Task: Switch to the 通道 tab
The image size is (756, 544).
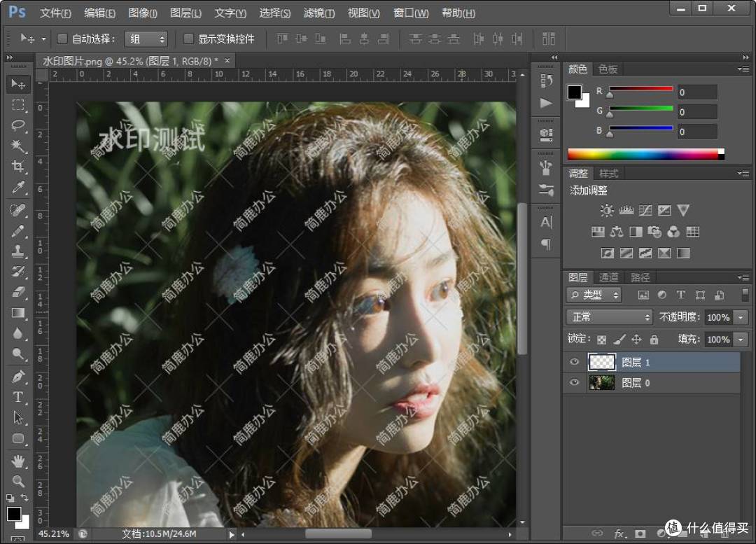Action: tap(608, 277)
